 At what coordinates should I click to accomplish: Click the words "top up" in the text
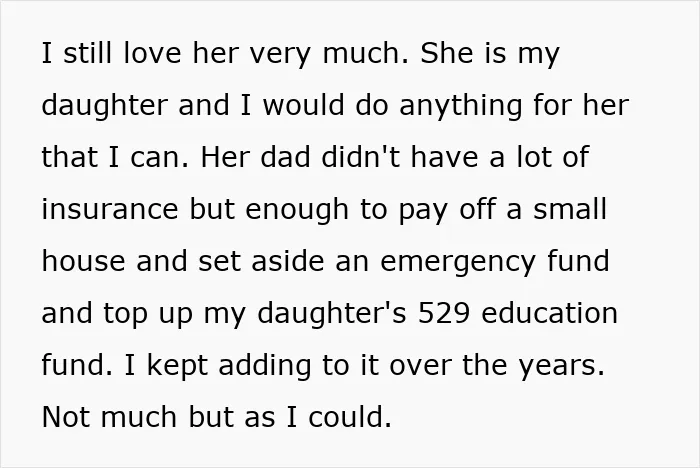coord(148,314)
